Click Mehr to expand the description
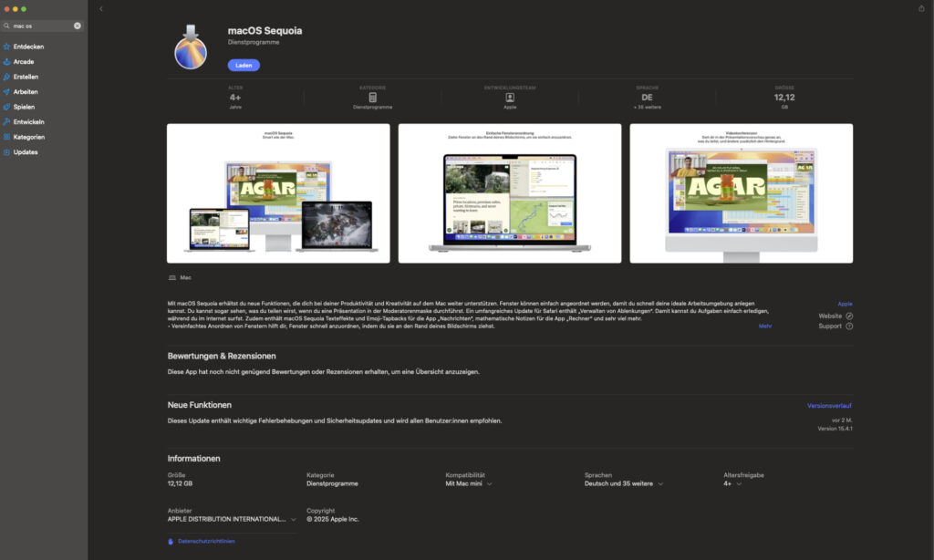 pyautogui.click(x=764, y=326)
